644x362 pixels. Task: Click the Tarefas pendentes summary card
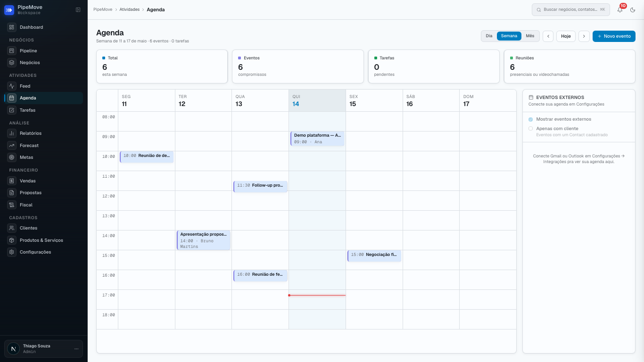tap(434, 66)
